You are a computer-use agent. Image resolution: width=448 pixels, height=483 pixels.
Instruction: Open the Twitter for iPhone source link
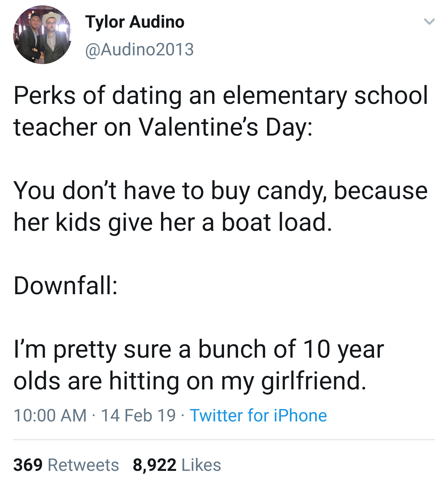click(258, 415)
